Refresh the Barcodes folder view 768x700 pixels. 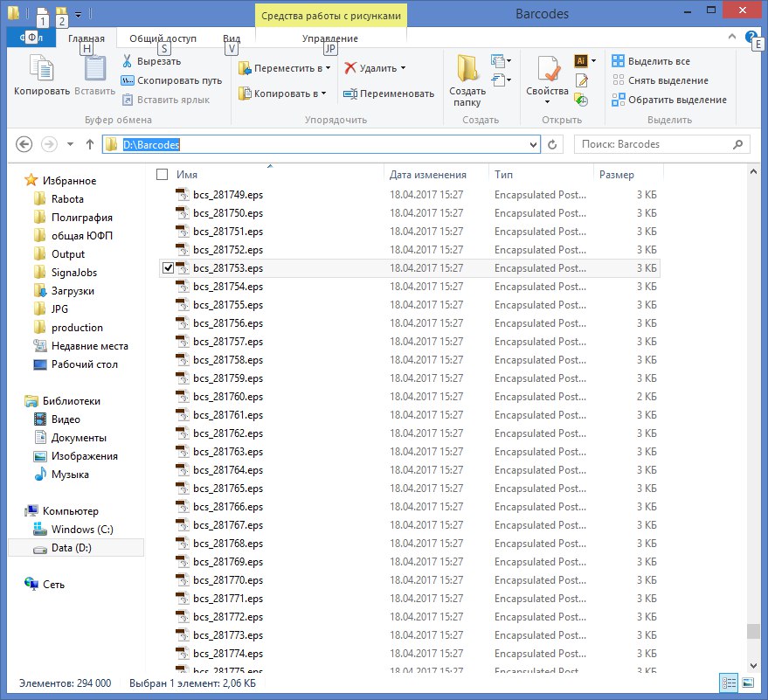click(552, 144)
